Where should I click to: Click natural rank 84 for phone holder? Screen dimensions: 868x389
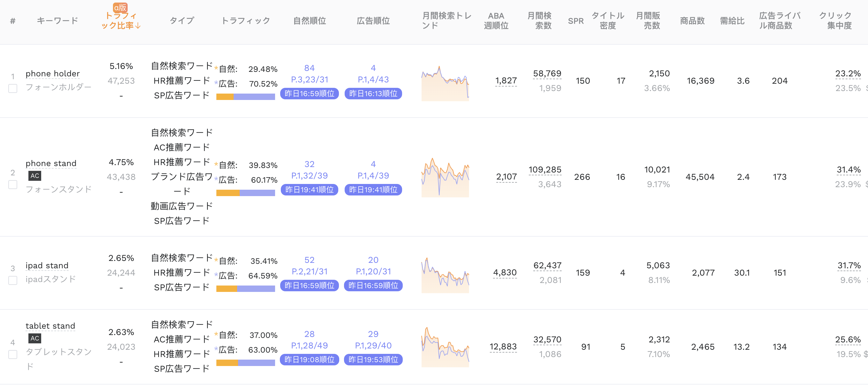pyautogui.click(x=309, y=68)
